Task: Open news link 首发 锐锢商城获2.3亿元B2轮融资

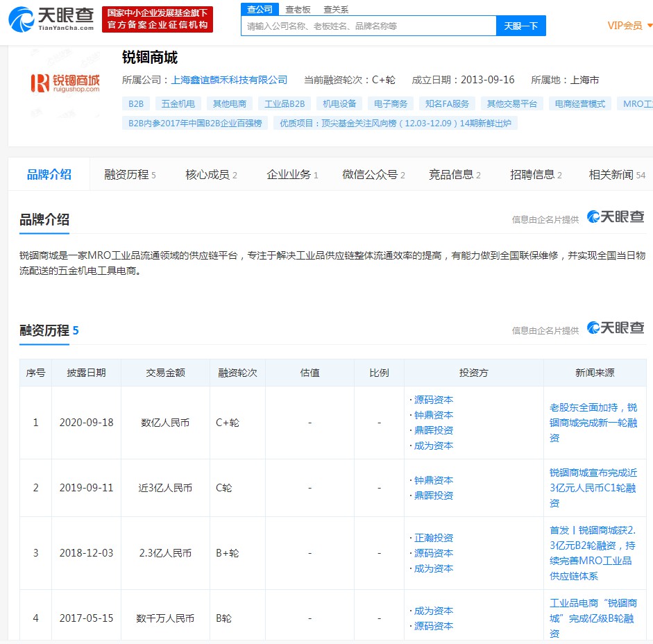Action: click(593, 553)
